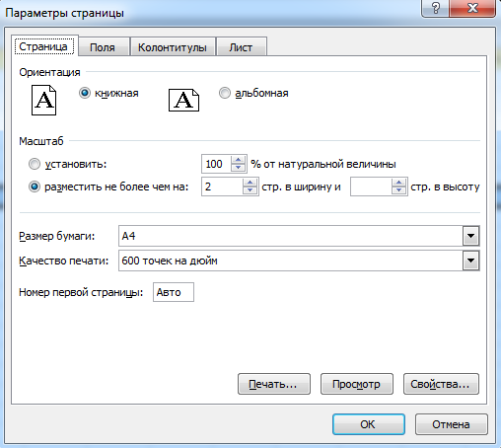The height and width of the screenshot is (448, 501).
Task: Click the portrait orientation page icon
Action: pos(43,100)
